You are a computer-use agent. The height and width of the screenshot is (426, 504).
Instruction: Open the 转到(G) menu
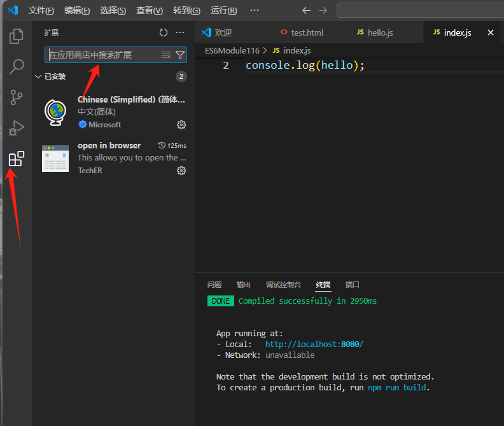tap(186, 11)
